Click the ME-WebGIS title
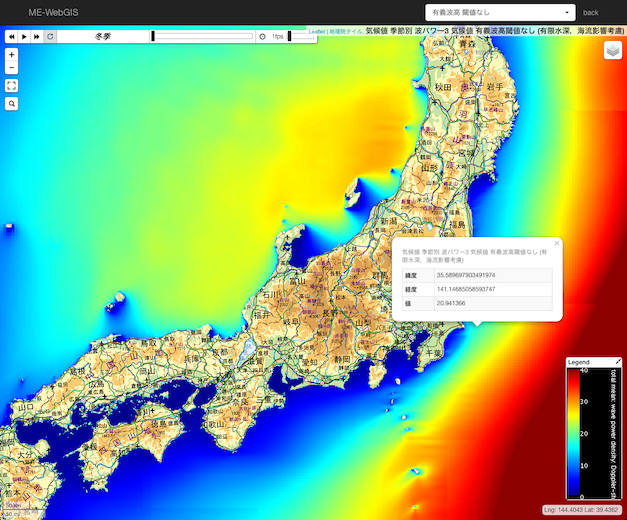 (x=50, y=12)
